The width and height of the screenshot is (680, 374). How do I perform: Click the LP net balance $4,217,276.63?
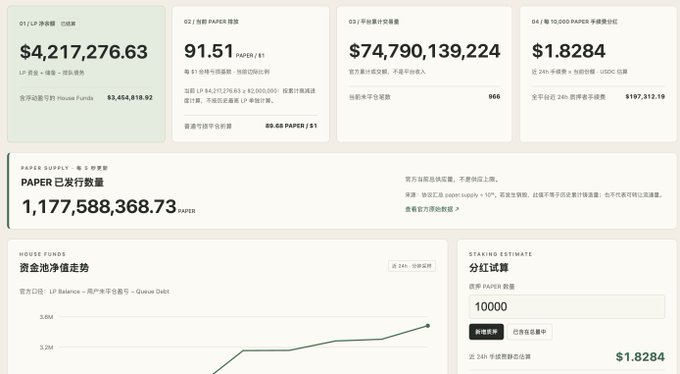[84, 52]
